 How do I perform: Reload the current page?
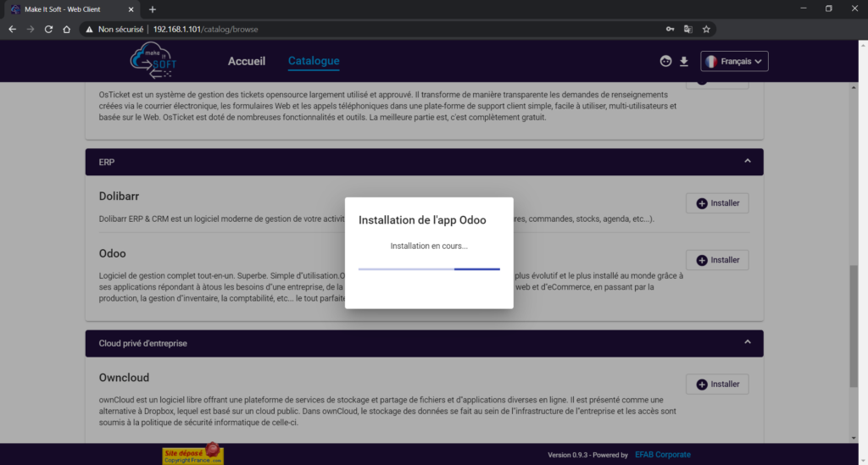point(48,30)
